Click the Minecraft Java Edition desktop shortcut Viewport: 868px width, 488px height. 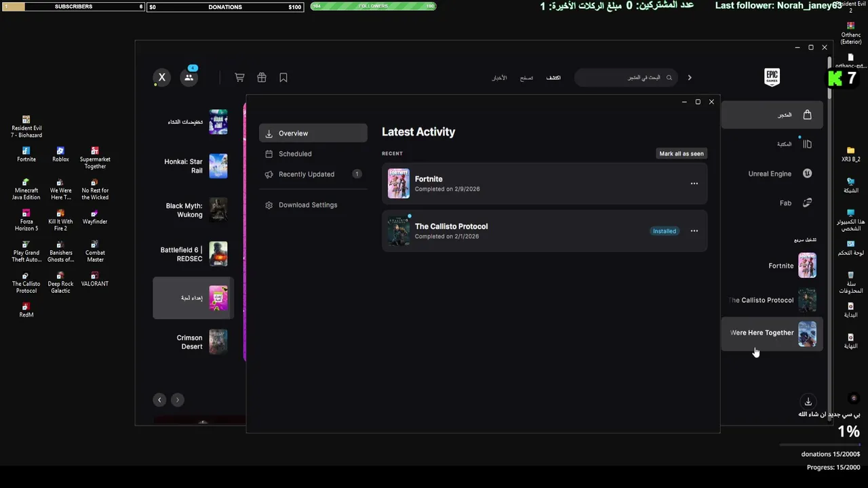click(26, 189)
